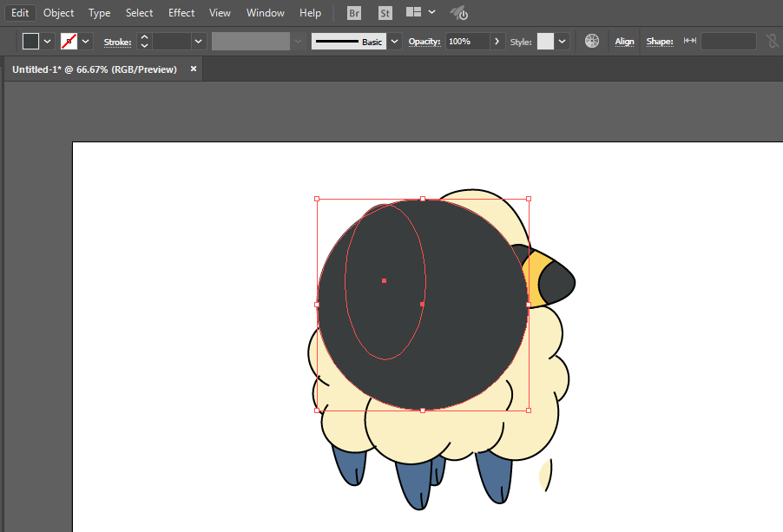Open the Object menu
This screenshot has height=532, width=783.
[x=58, y=13]
